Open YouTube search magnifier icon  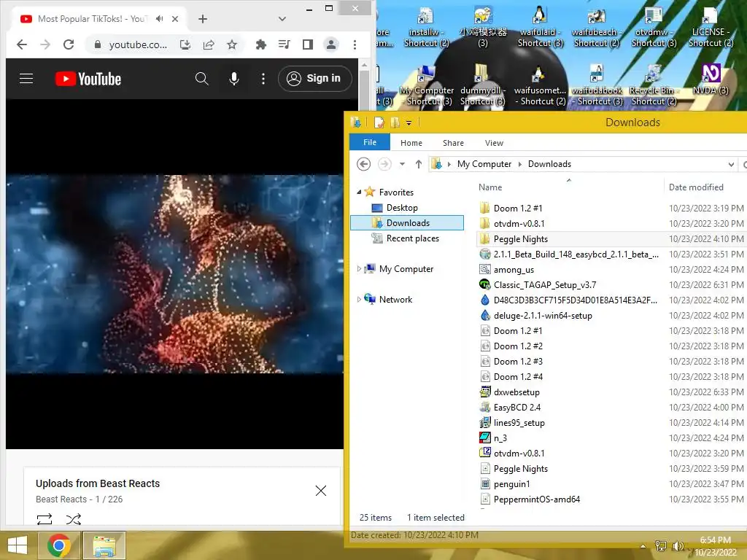pos(201,79)
